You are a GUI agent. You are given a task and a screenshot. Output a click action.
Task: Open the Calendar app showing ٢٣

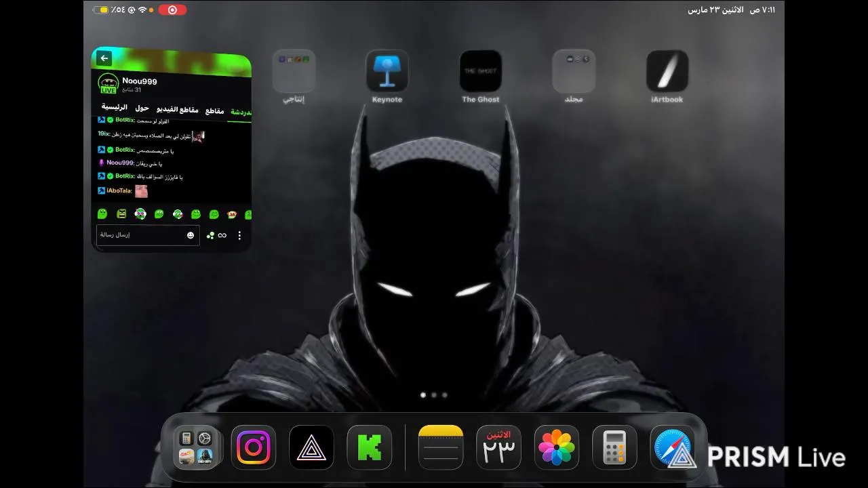pyautogui.click(x=499, y=447)
